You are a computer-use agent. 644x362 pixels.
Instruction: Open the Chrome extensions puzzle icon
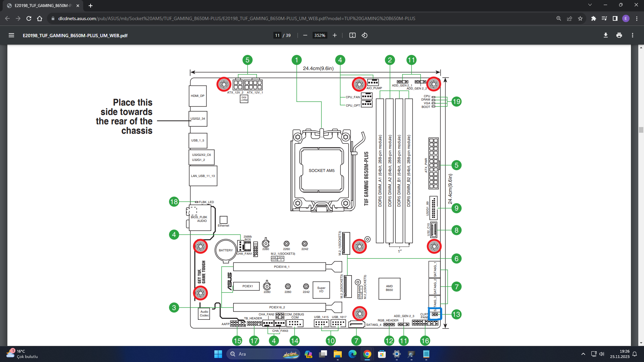593,18
